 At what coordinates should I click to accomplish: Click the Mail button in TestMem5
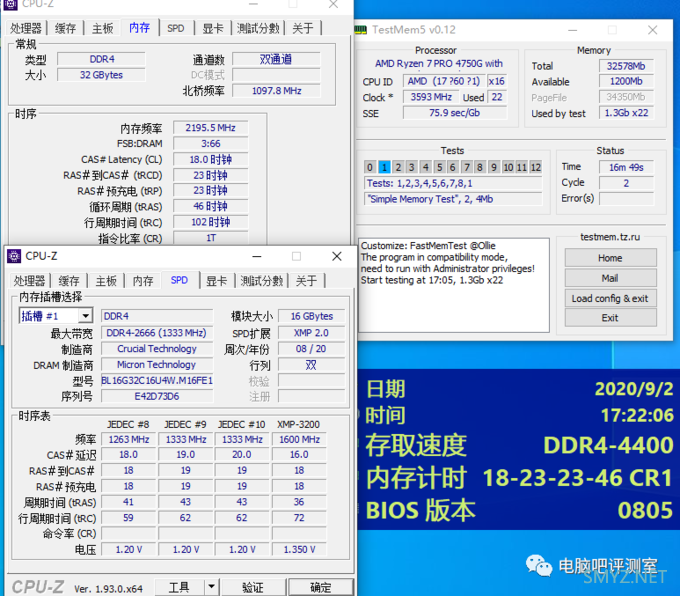pyautogui.click(x=610, y=278)
